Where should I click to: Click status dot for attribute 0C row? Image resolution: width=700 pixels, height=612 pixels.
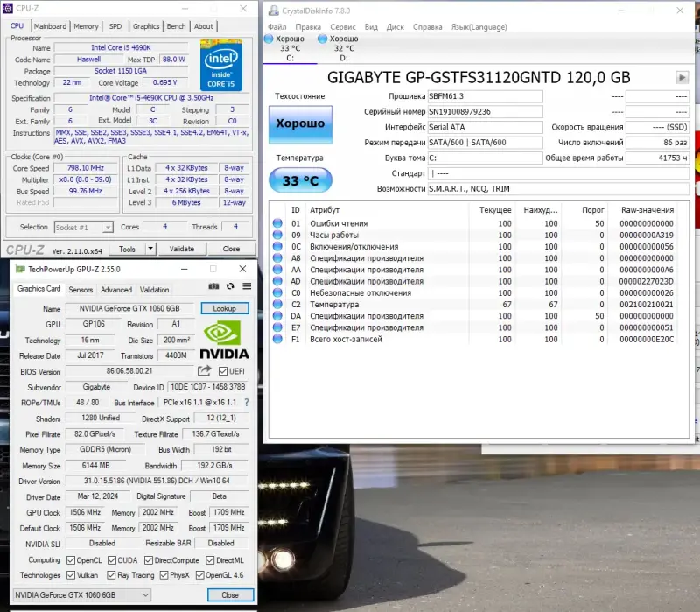(277, 247)
